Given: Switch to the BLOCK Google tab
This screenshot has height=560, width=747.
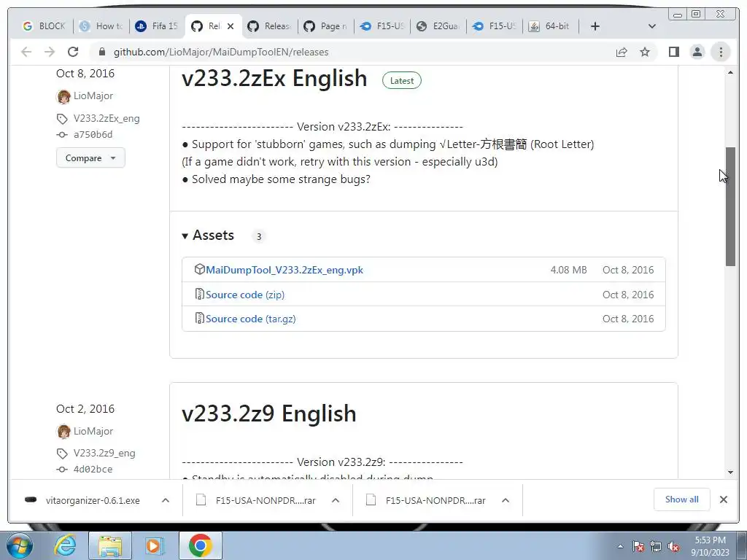Looking at the screenshot, I should pyautogui.click(x=44, y=26).
